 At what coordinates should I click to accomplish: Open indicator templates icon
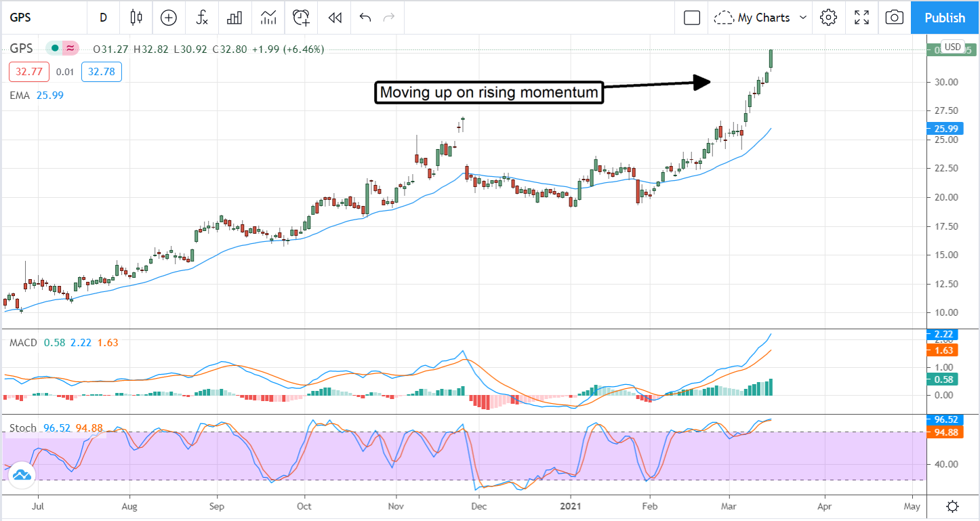[x=268, y=18]
